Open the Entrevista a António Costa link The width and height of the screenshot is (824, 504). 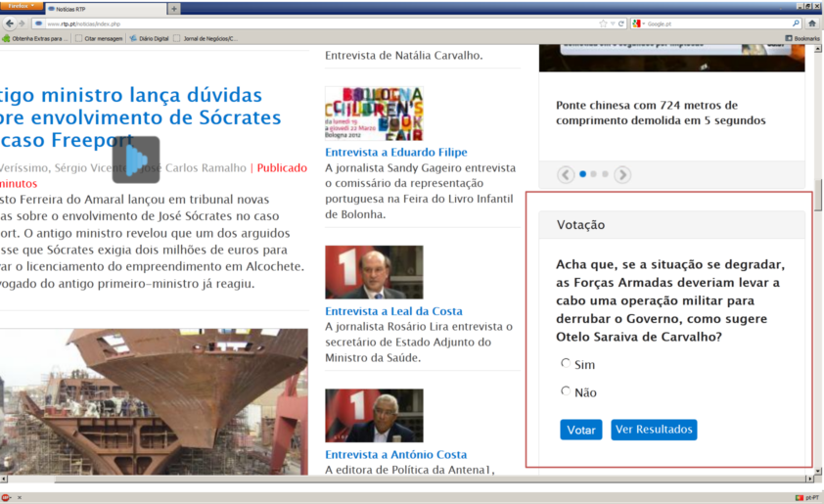pos(395,455)
